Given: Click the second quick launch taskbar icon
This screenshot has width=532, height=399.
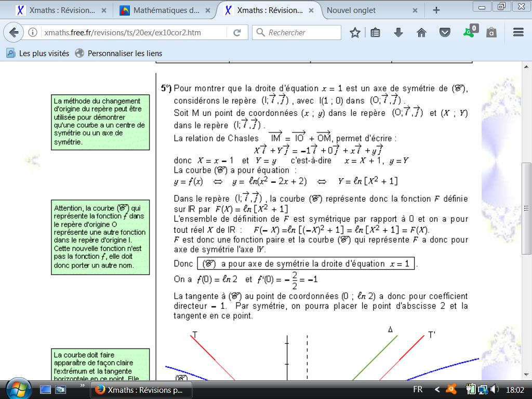Looking at the screenshot, I should [61, 390].
